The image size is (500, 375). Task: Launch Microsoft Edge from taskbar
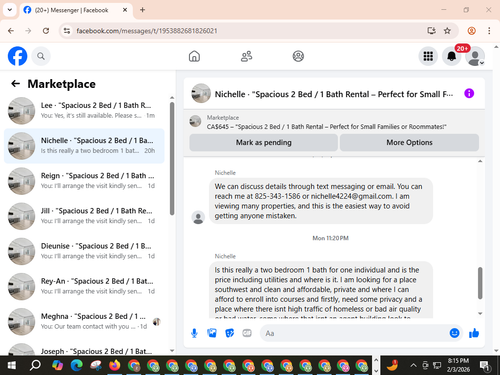[x=77, y=365]
